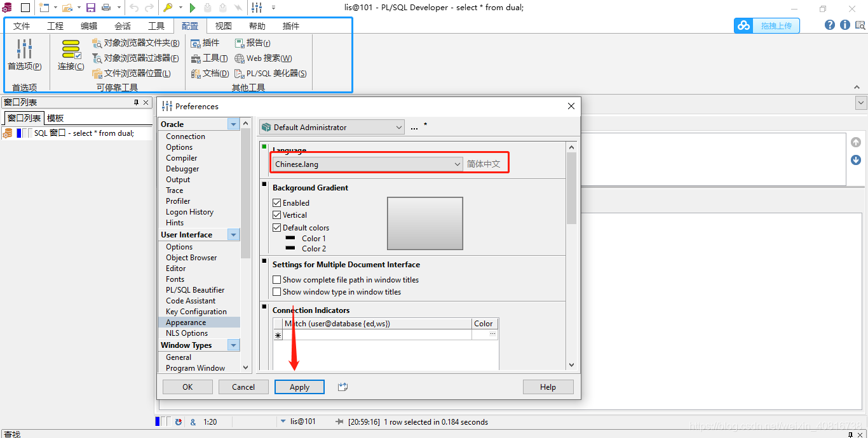Image resolution: width=868 pixels, height=438 pixels.
Task: Switch to the 模板 tab in left panel
Action: pos(55,118)
